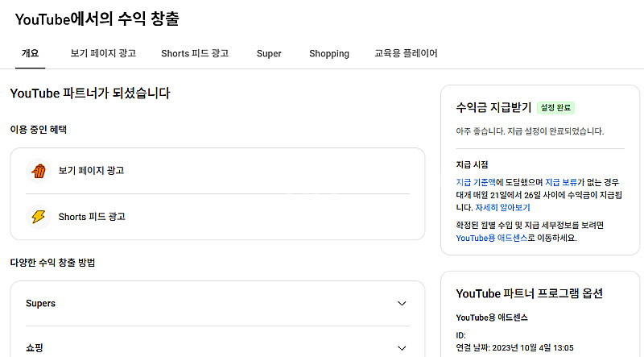Go to YouTube용 애드센스 link
This screenshot has width=644, height=357.
tap(492, 238)
